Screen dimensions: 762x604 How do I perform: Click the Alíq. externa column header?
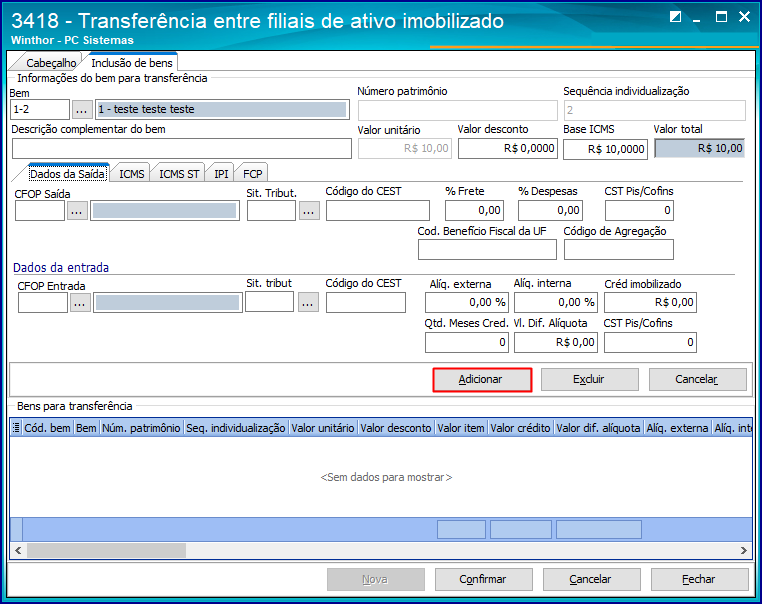pyautogui.click(x=677, y=428)
